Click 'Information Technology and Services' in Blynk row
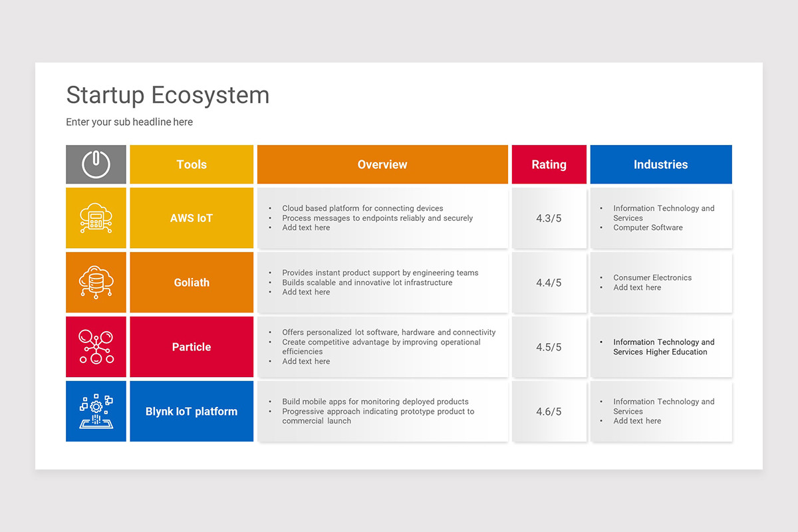798x532 pixels. [664, 406]
